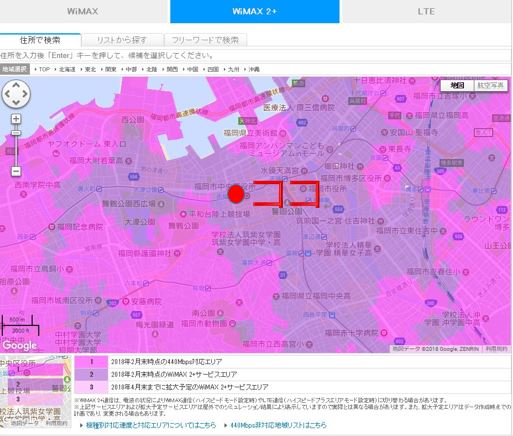Click legend color swatch number 1

click(x=91, y=362)
